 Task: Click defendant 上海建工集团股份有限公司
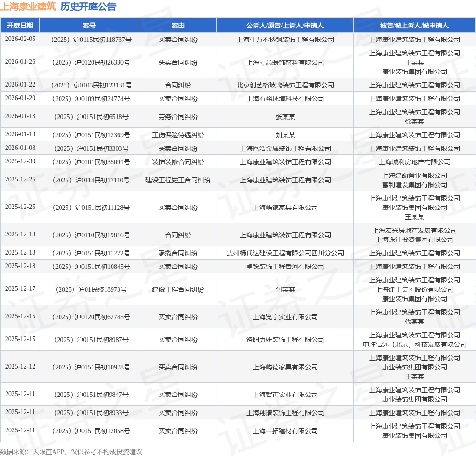tap(414, 289)
